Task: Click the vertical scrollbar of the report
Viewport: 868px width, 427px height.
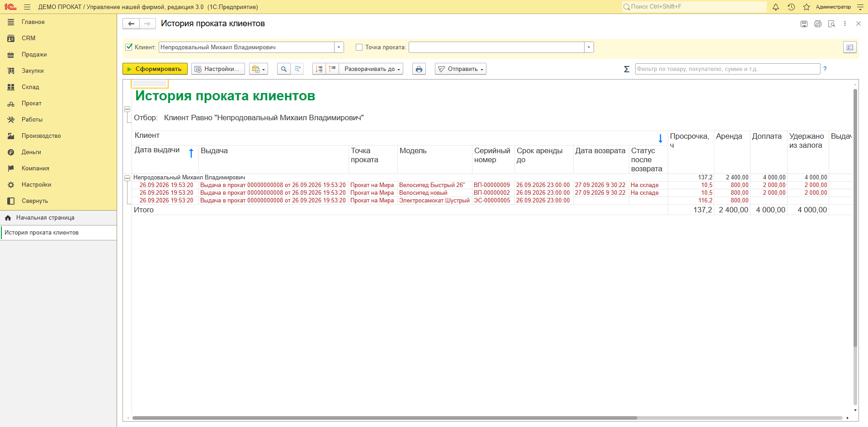Action: tap(855, 218)
